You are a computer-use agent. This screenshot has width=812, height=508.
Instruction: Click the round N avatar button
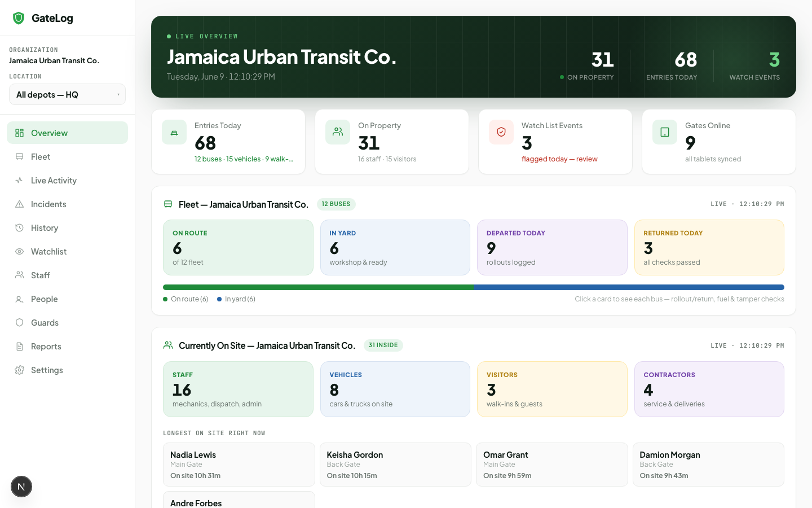point(21,487)
